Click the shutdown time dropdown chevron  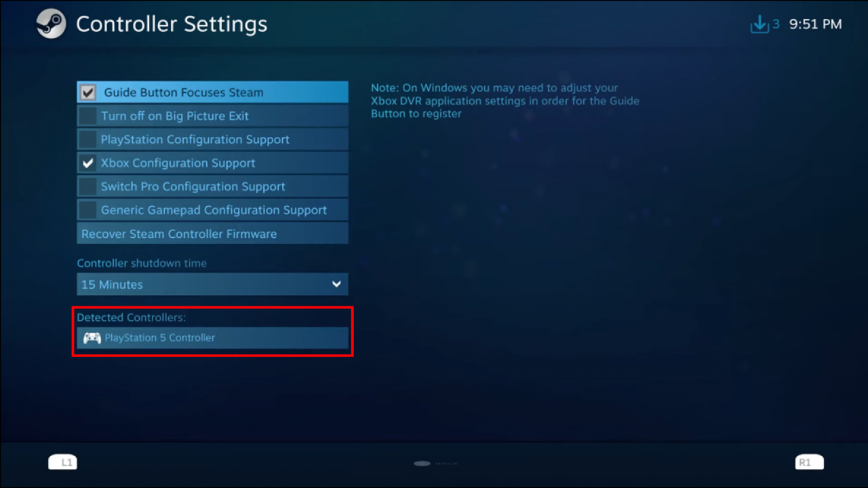click(336, 285)
